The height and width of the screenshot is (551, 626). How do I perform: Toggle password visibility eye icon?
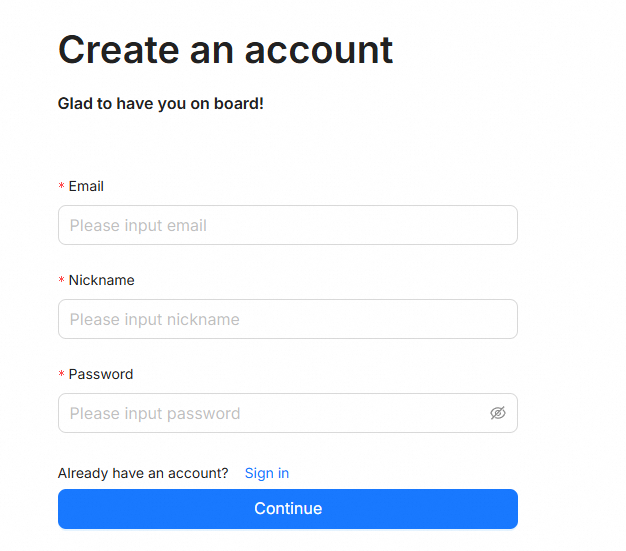[x=498, y=413]
